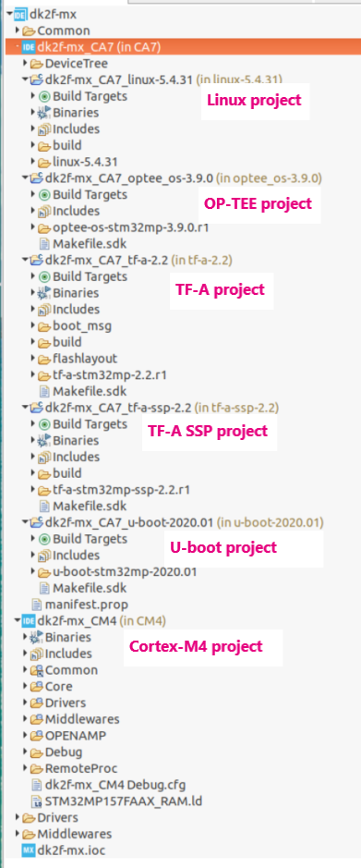Select the boot_msg folder

[82, 326]
